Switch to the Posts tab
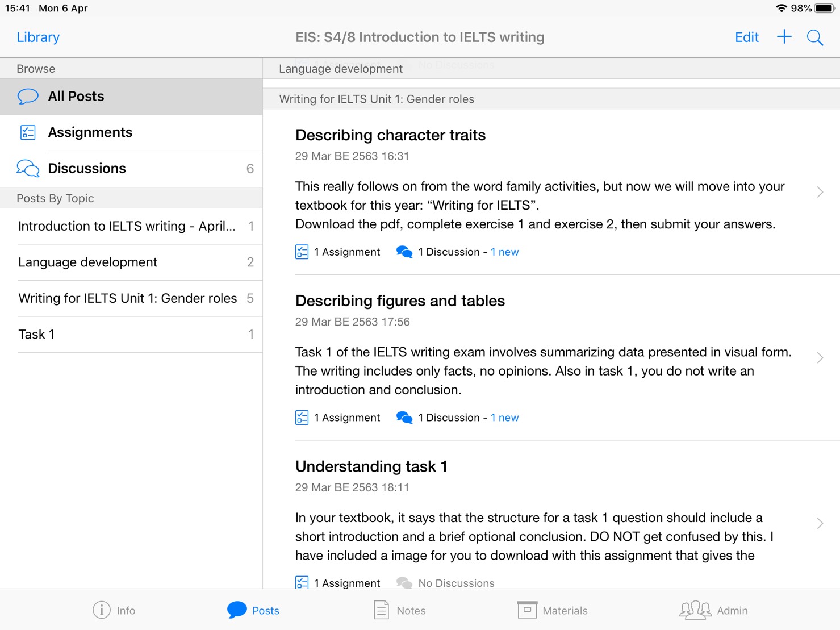This screenshot has width=840, height=630. pos(253,610)
